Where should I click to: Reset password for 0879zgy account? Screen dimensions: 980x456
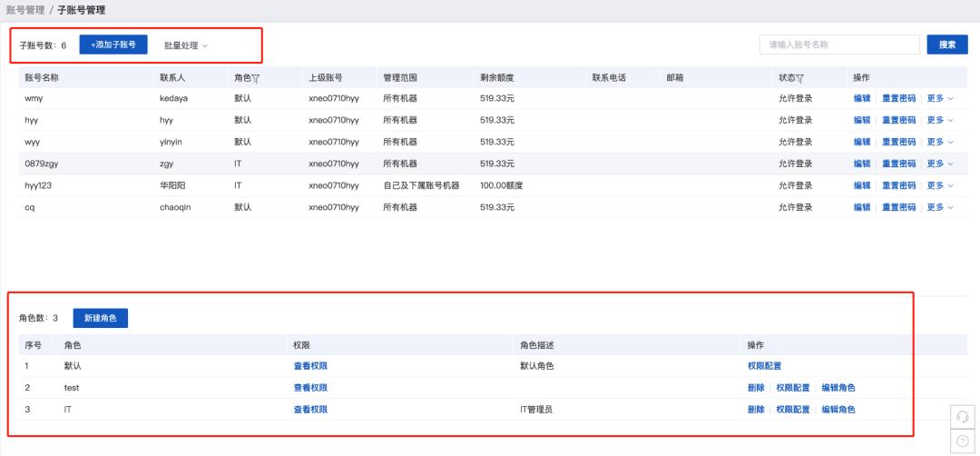click(x=898, y=164)
